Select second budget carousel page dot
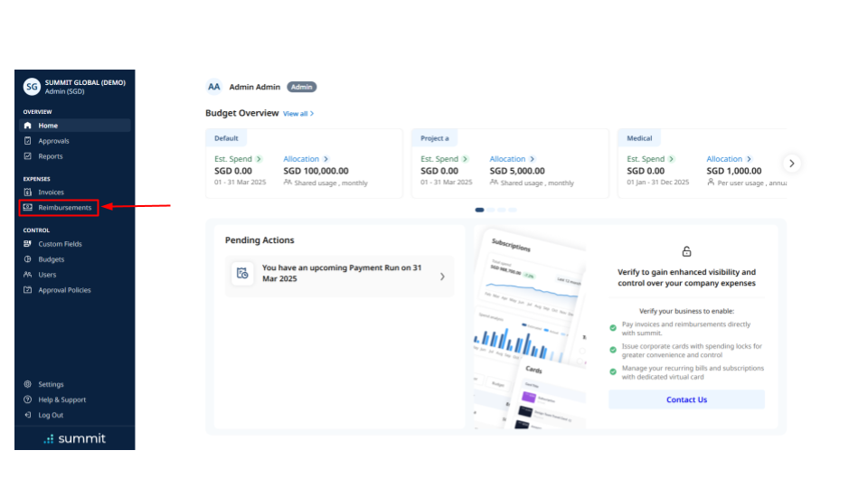The width and height of the screenshot is (868, 488). (x=490, y=210)
